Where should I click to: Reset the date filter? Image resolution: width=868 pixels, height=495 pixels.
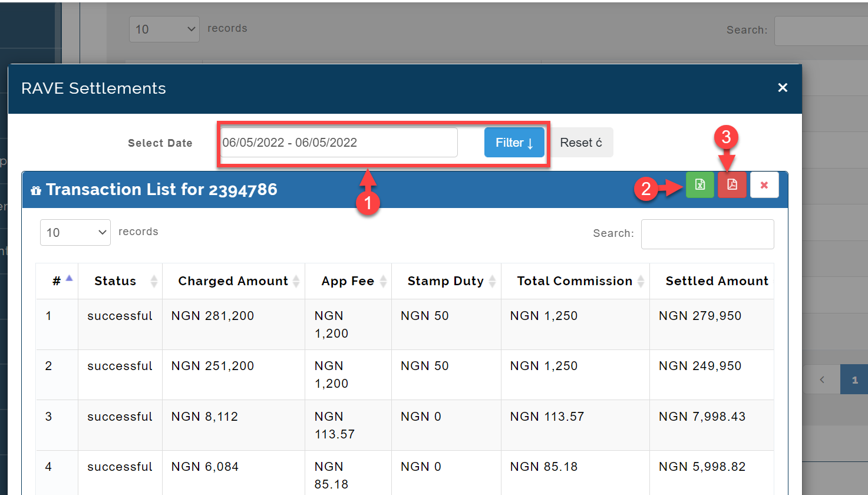pos(581,143)
